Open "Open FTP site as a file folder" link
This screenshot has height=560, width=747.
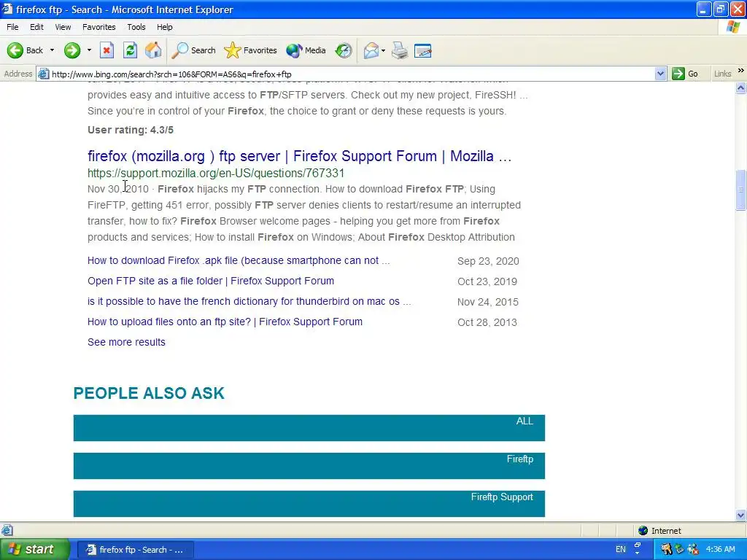(x=211, y=281)
